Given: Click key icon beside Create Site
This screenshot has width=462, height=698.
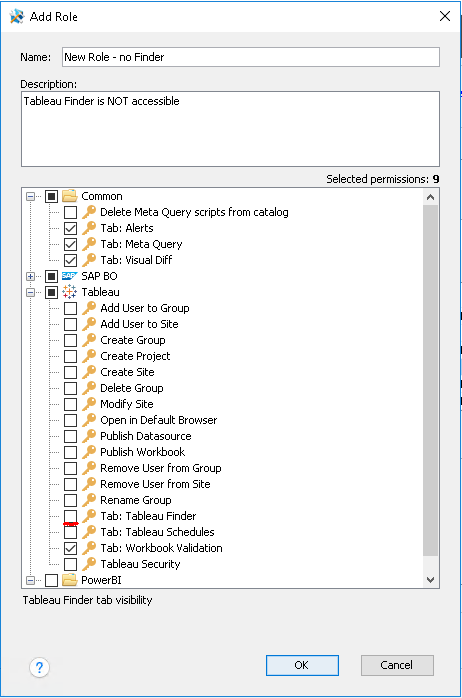Looking at the screenshot, I should point(89,372).
